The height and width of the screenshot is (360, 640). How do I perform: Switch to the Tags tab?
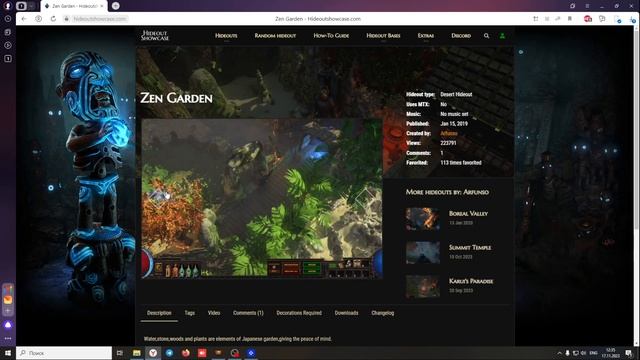pos(189,313)
